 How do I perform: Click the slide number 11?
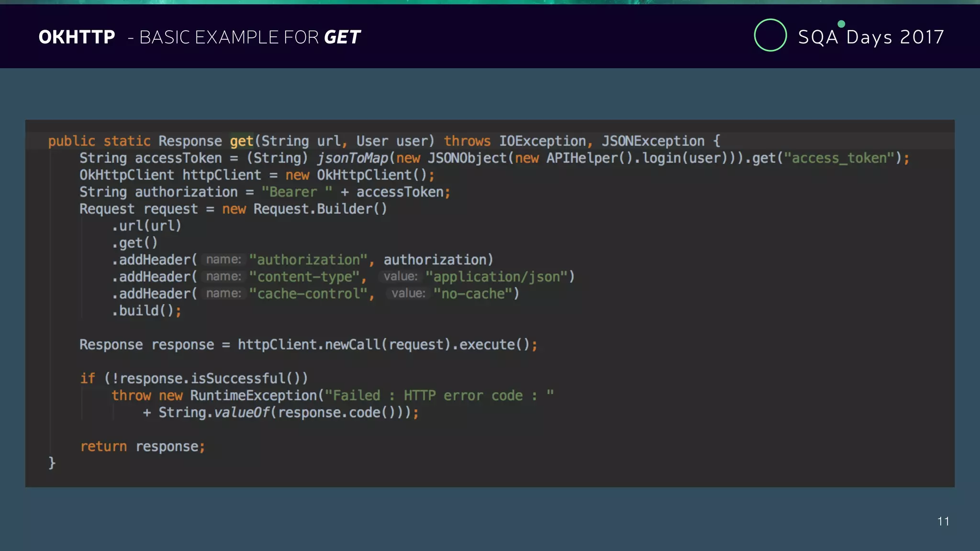943,521
